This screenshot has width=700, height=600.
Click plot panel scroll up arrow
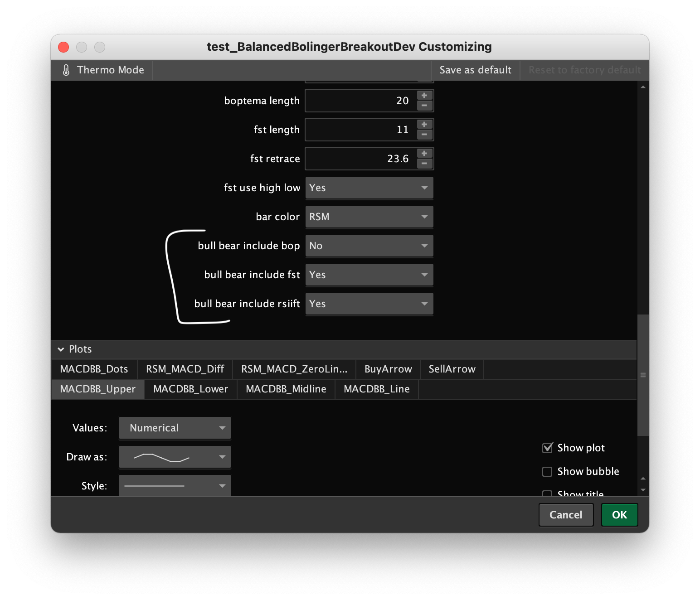point(643,479)
